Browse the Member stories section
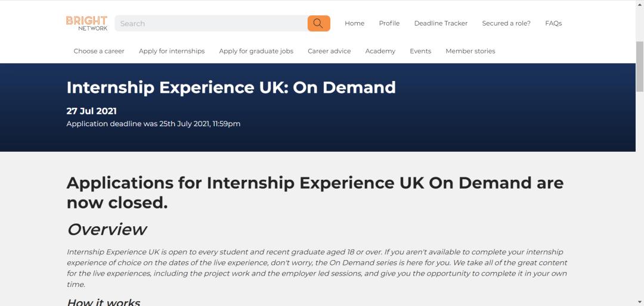The image size is (644, 306). tap(470, 51)
